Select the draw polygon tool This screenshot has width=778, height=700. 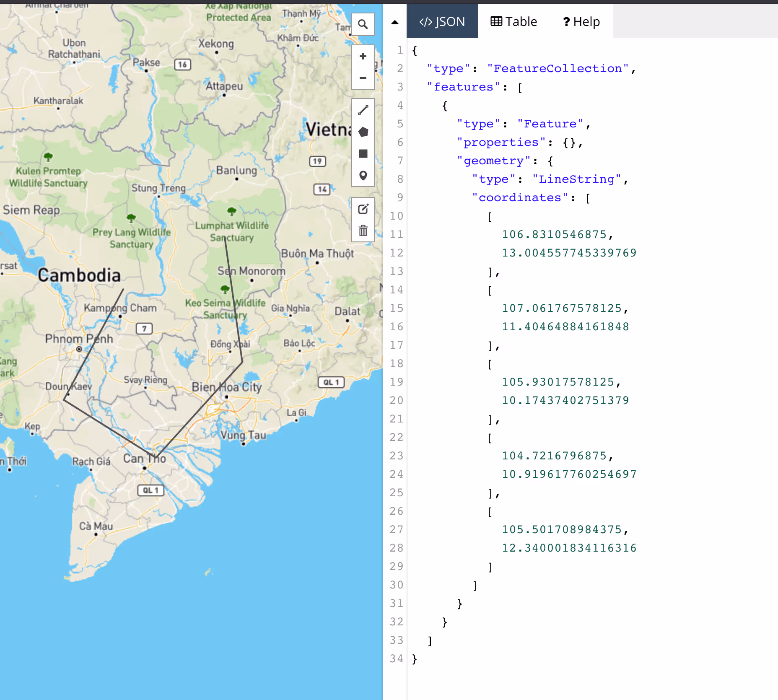[x=363, y=132]
